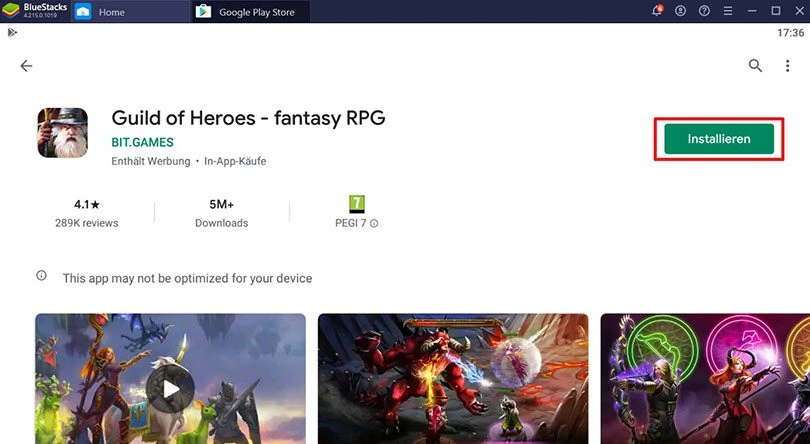Open the BIT.GAMES developer page
This screenshot has width=810, height=444.
coord(143,142)
